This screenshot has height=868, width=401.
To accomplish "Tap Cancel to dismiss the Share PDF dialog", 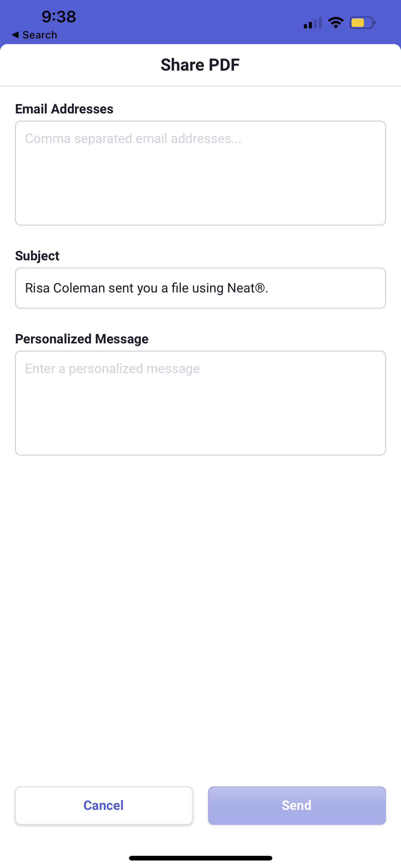I will [103, 805].
